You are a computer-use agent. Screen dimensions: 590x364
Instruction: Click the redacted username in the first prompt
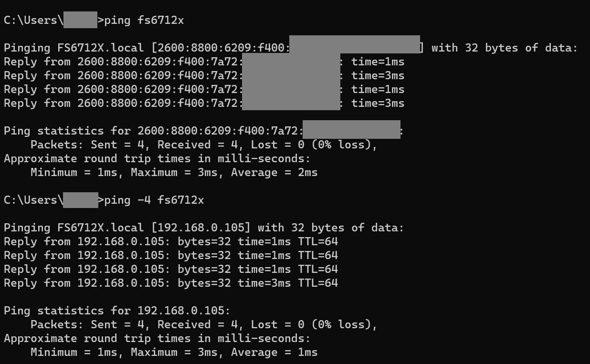[80, 20]
